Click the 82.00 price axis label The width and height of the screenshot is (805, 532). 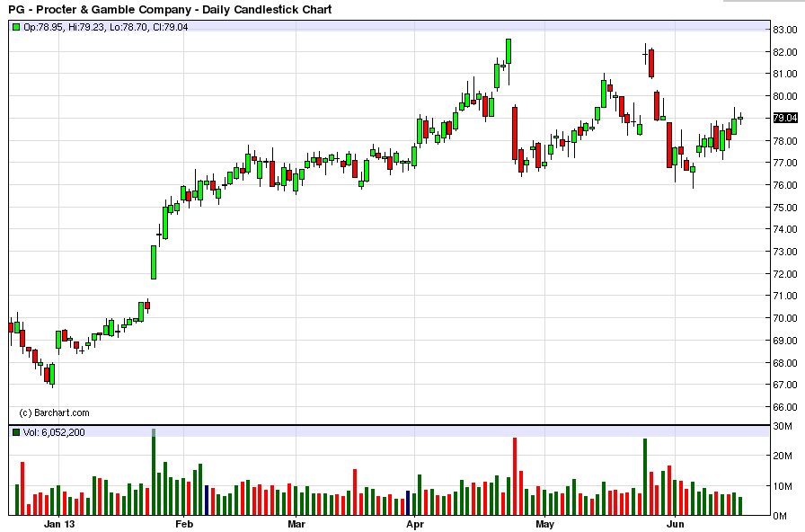[x=785, y=52]
